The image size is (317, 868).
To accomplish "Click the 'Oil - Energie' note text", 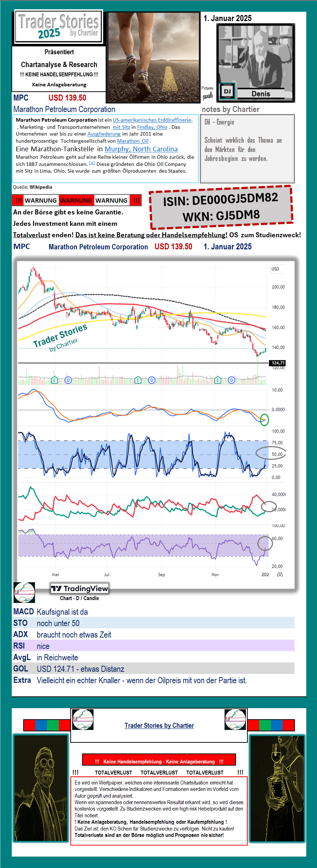I will (x=219, y=122).
